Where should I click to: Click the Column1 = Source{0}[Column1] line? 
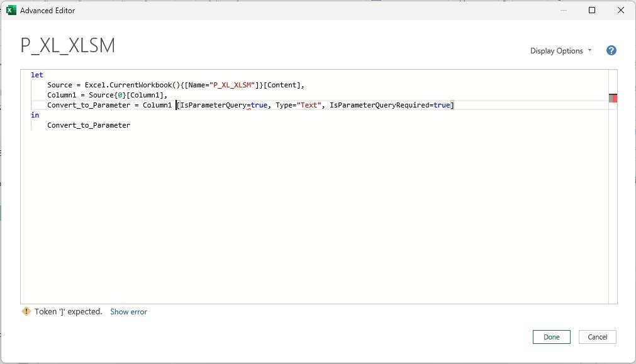[x=107, y=96]
